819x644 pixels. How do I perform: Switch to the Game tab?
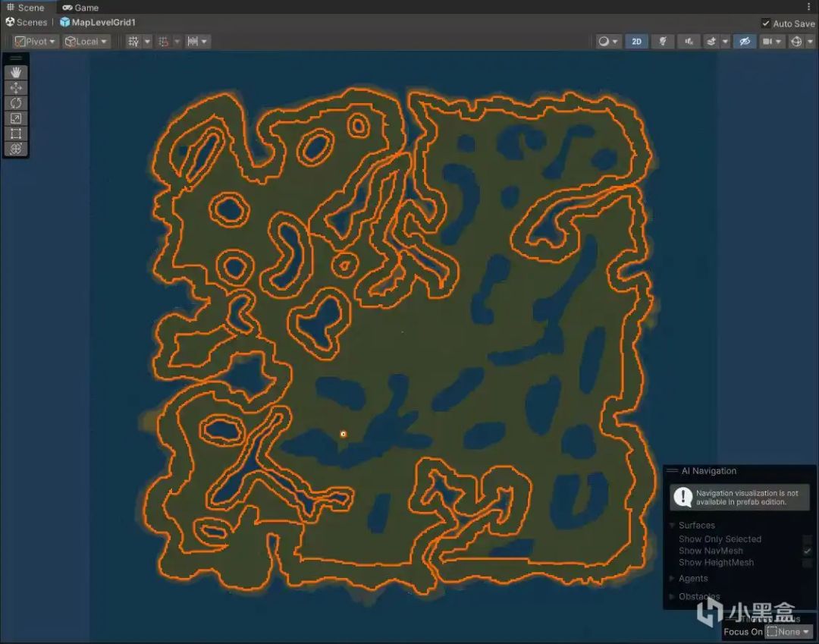[x=80, y=8]
